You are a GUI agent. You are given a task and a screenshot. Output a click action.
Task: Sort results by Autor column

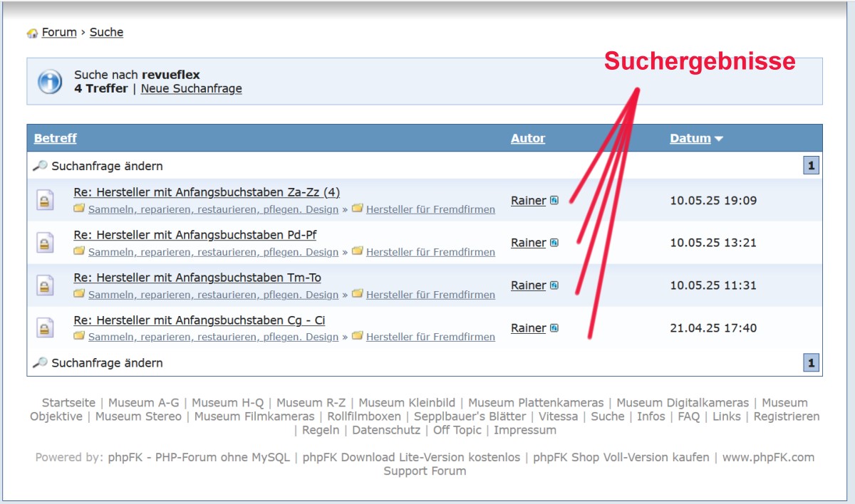[528, 139]
